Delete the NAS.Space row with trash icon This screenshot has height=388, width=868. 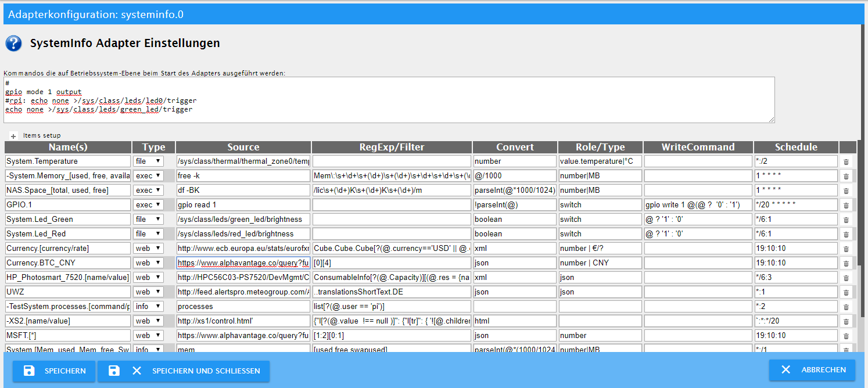846,191
